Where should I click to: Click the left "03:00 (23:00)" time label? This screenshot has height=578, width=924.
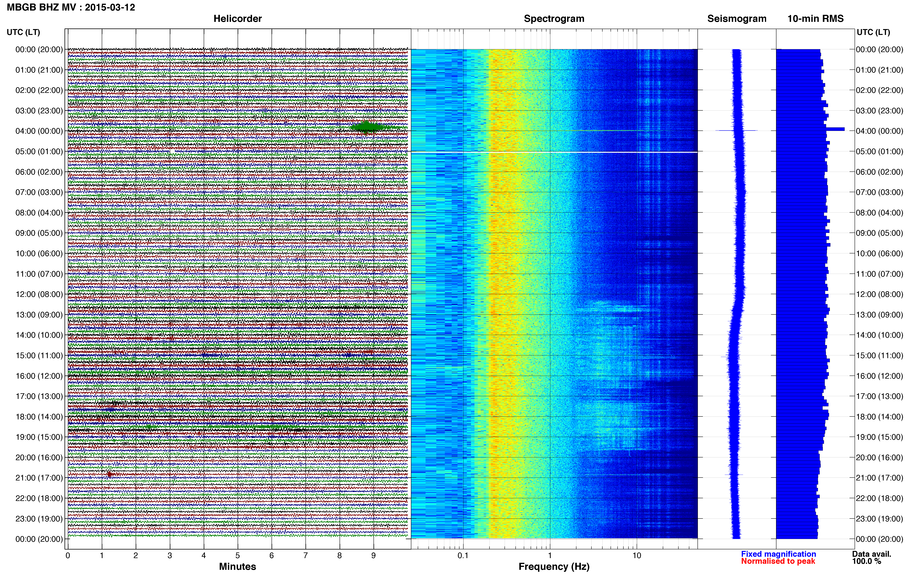(39, 111)
